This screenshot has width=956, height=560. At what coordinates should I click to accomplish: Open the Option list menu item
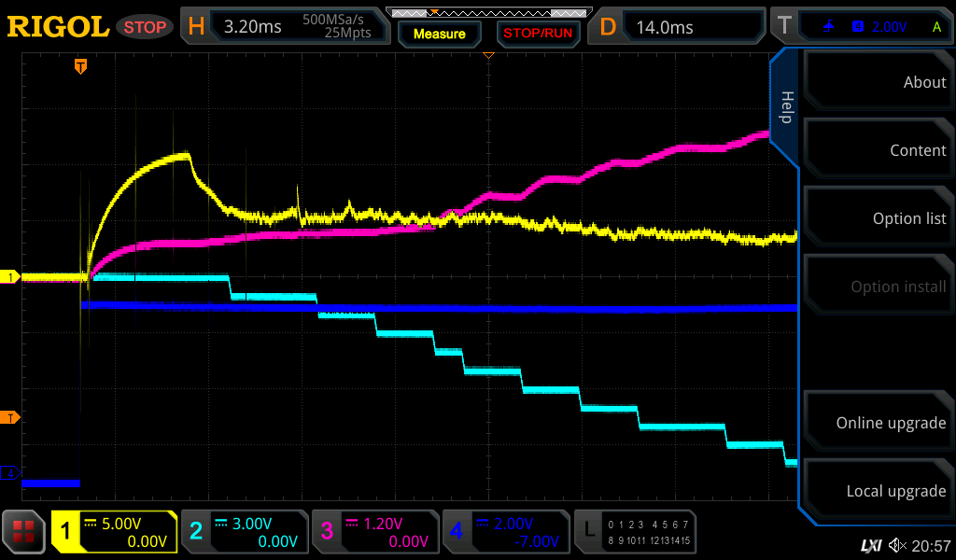pyautogui.click(x=878, y=218)
